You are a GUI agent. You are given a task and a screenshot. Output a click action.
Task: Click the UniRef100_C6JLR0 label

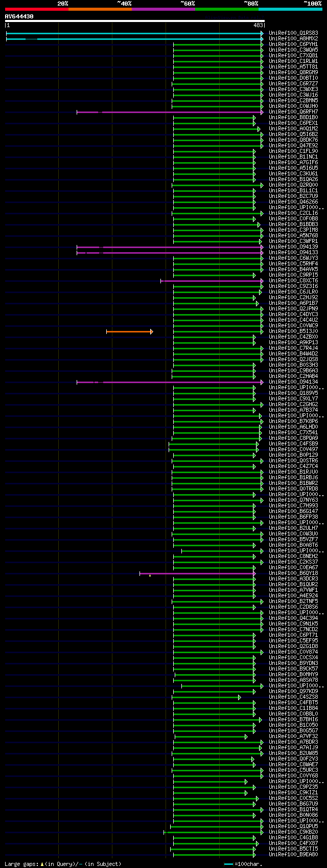point(293,292)
